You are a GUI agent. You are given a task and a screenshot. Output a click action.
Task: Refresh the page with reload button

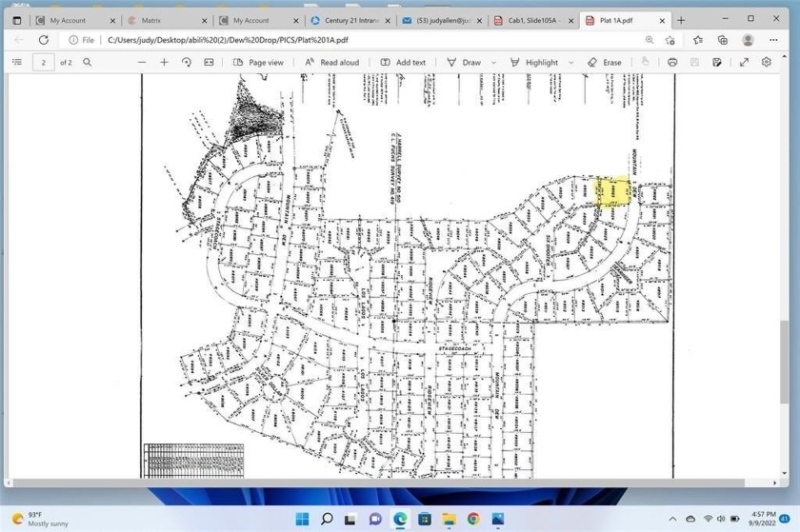coord(44,40)
